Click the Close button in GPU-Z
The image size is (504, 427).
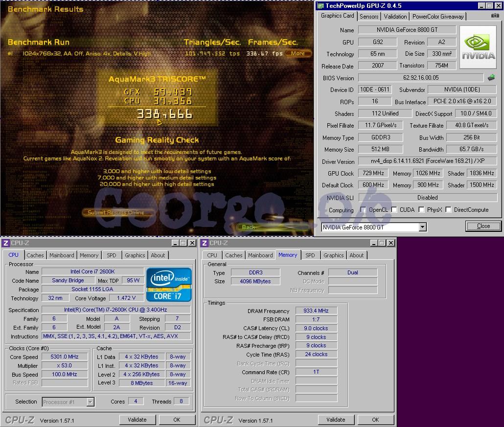pos(483,226)
